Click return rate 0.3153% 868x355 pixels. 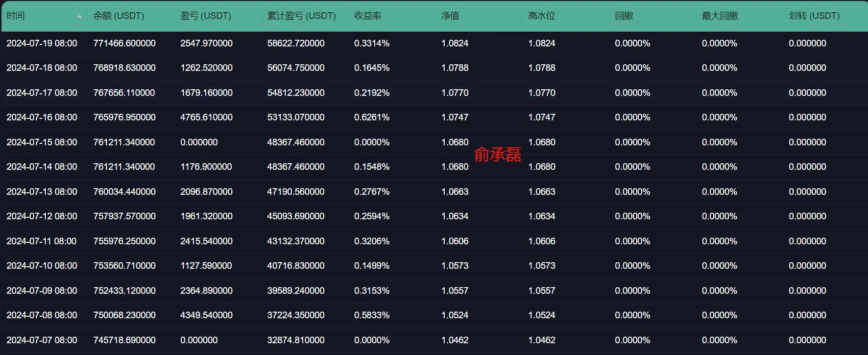(x=372, y=291)
